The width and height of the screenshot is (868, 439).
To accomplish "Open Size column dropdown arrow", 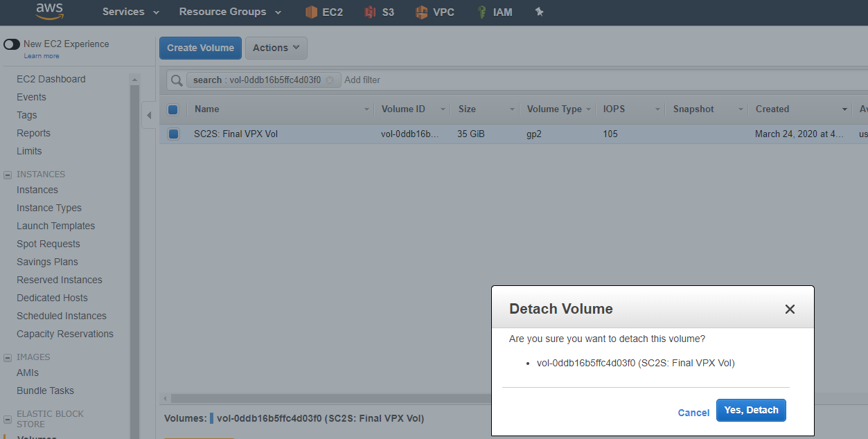I will [513, 109].
